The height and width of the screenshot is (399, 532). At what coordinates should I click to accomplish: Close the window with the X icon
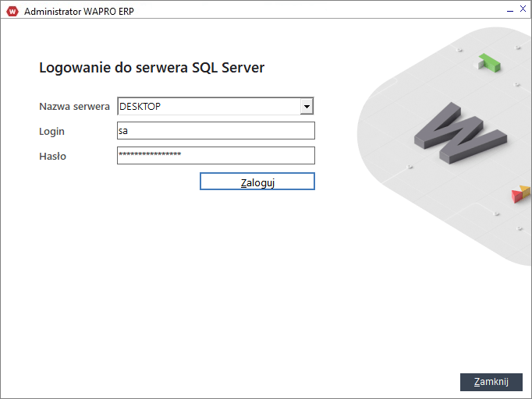523,9
